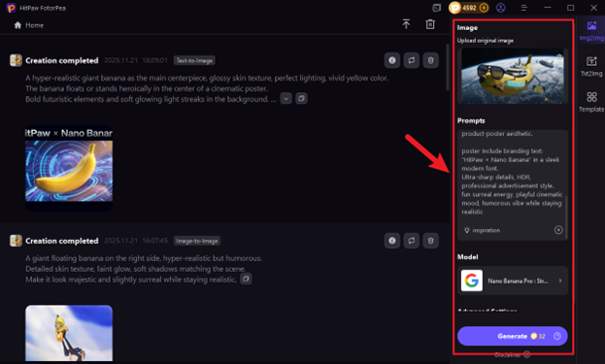This screenshot has height=364, width=605.
Task: Click the Image-to-Image tag label
Action: click(x=197, y=241)
